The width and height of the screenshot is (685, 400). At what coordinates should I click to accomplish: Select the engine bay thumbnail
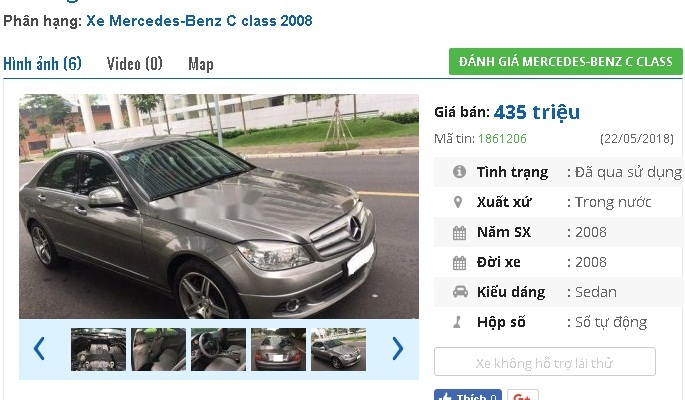pos(98,349)
